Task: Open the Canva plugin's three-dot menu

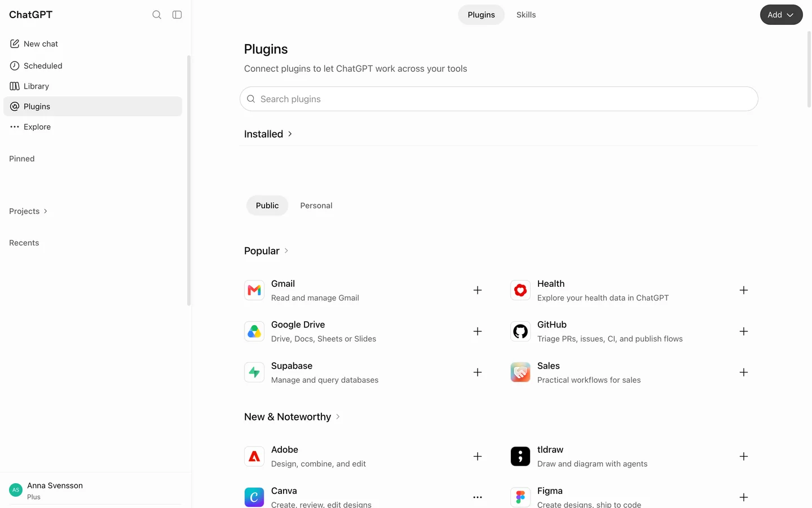Action: 478,497
